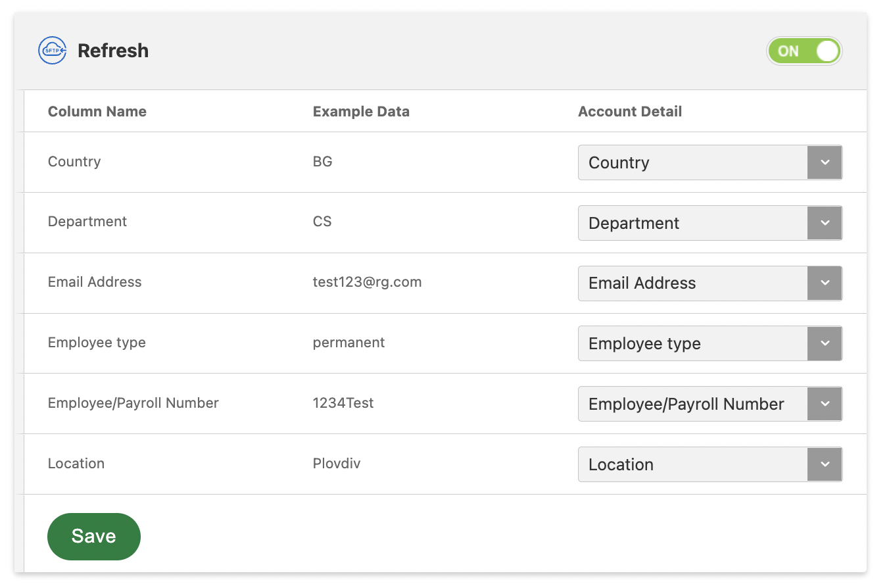The width and height of the screenshot is (889, 588).
Task: Click the Refresh heading text
Action: pos(113,51)
